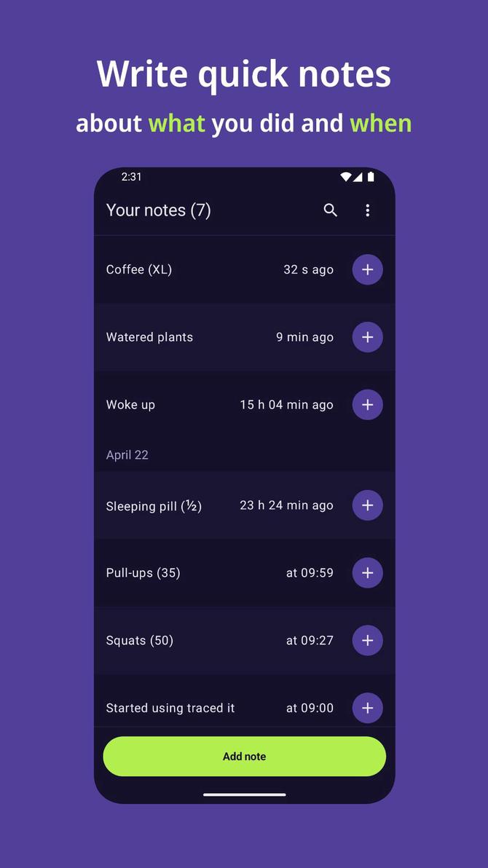Tap the plus icon next to Watered plants
Image resolution: width=488 pixels, height=868 pixels.
tap(367, 336)
